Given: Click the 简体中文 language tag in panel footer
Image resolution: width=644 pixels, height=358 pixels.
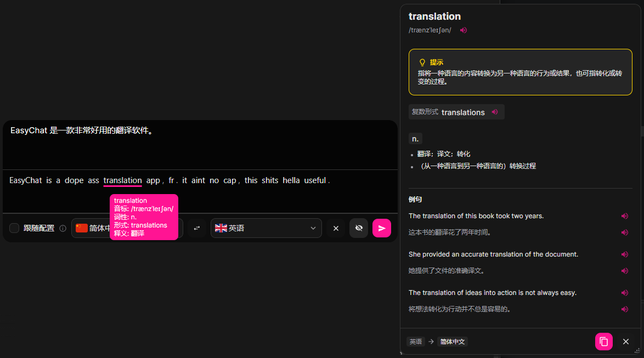Looking at the screenshot, I should point(452,342).
